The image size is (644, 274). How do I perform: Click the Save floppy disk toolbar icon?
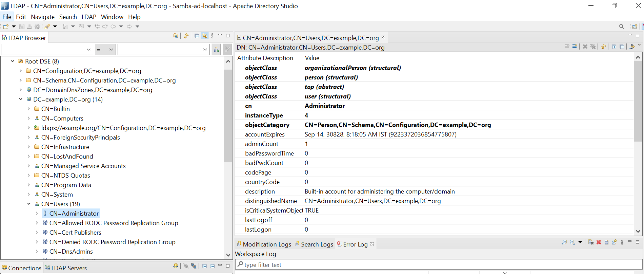click(x=22, y=26)
